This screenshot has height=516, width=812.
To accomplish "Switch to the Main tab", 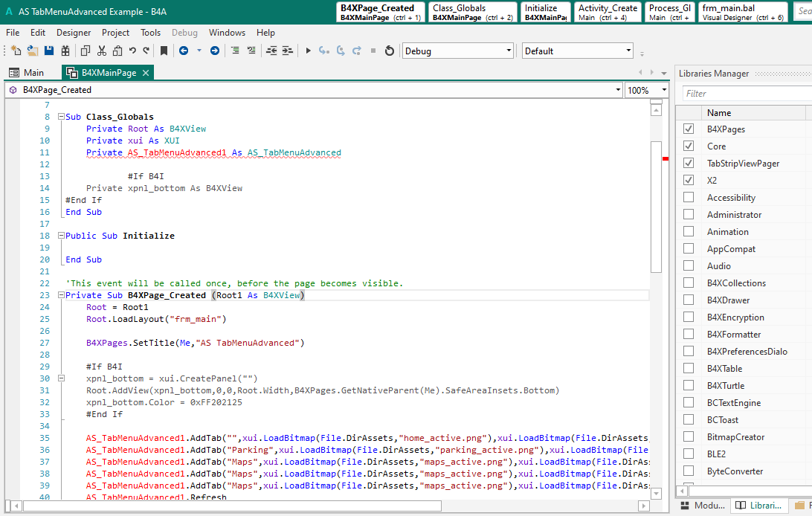I will 27,73.
